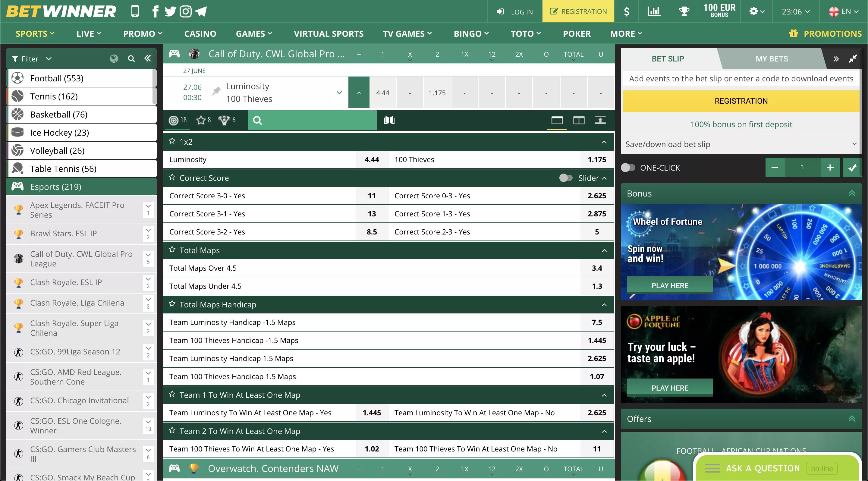The height and width of the screenshot is (481, 868).
Task: Open the Twitter social icon
Action: [x=171, y=11]
